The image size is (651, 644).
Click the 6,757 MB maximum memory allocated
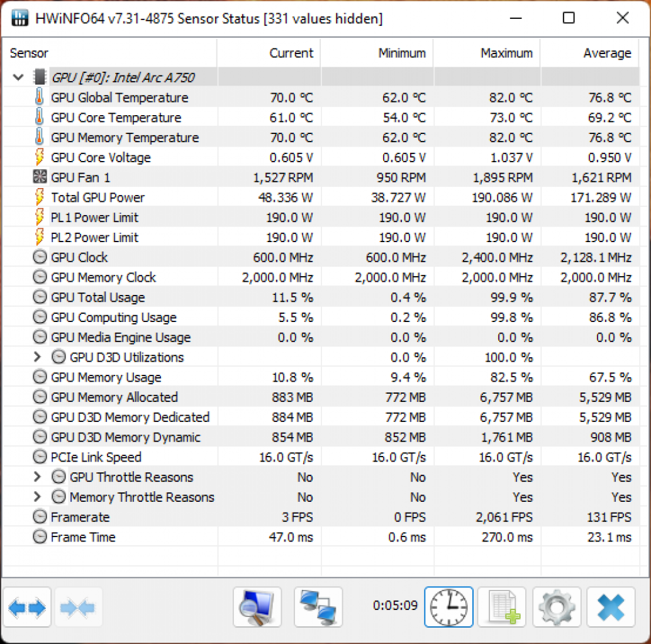pyautogui.click(x=506, y=397)
